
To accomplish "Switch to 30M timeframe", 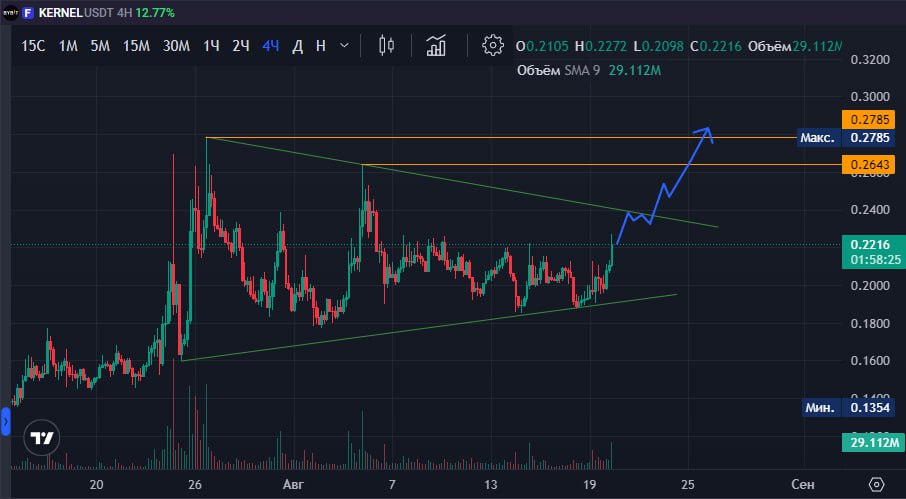I will [176, 46].
